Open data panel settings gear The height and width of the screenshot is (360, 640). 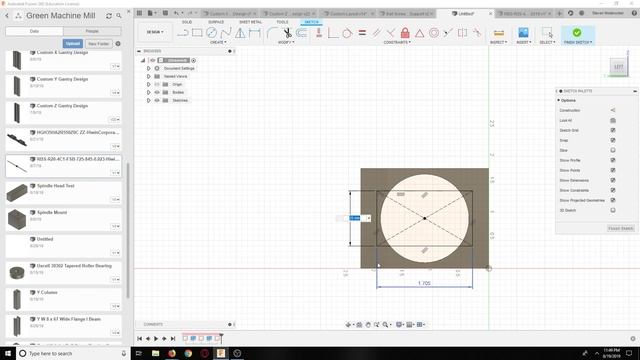[118, 44]
